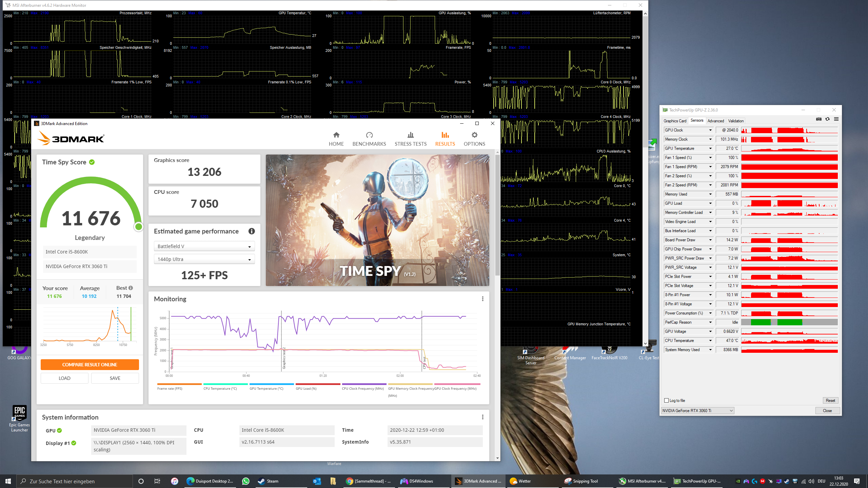Screen dimensions: 868x488
Task: Click the GPU-Z refresh icon
Action: coord(827,119)
